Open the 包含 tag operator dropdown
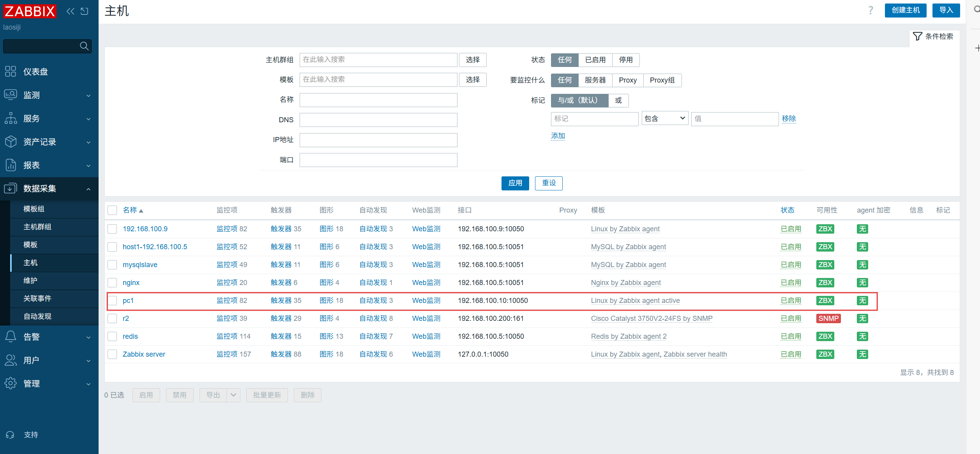 tap(665, 118)
